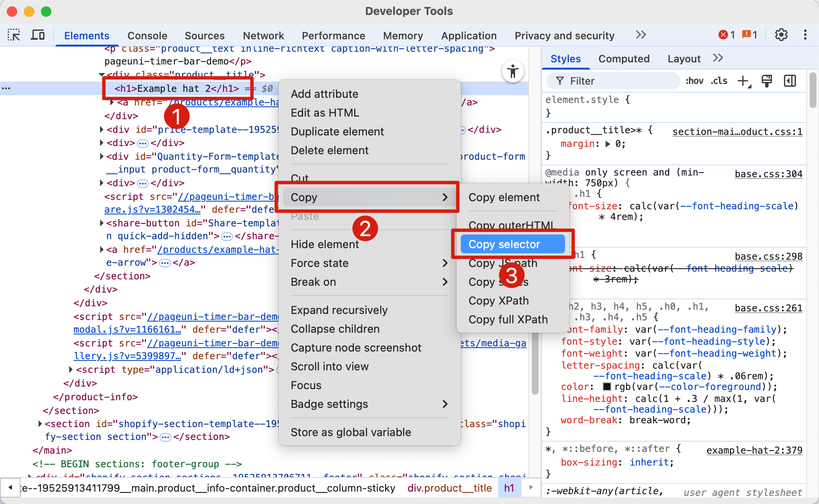Switch to the Computed pane tab
The width and height of the screenshot is (819, 504).
pyautogui.click(x=624, y=59)
